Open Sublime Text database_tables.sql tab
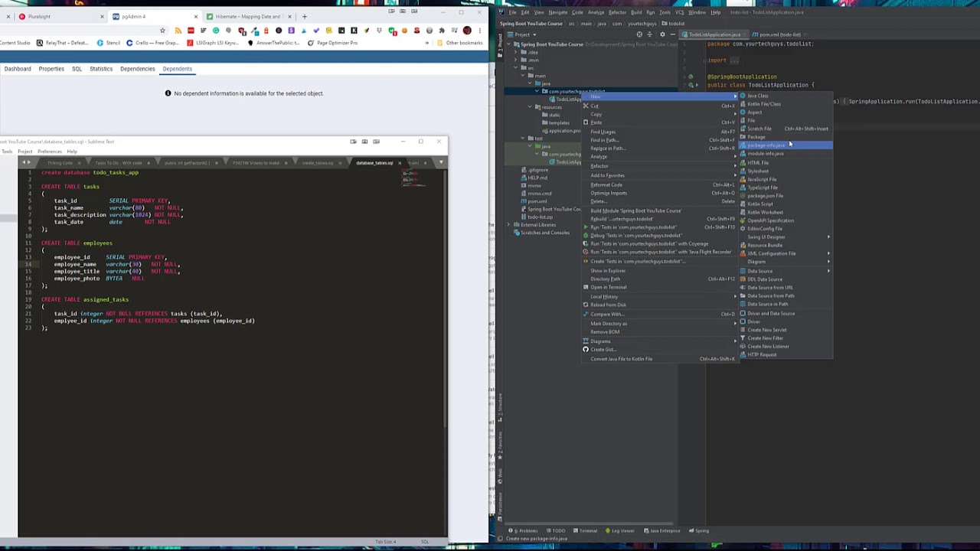This screenshot has width=980, height=551. [374, 163]
